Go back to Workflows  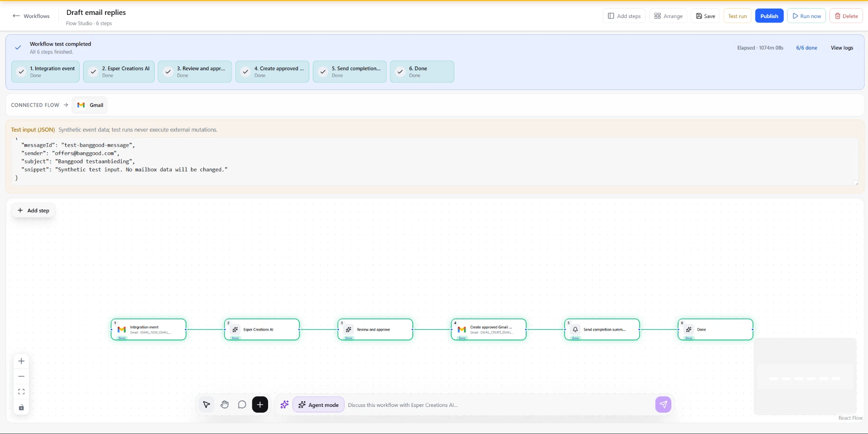(x=31, y=16)
